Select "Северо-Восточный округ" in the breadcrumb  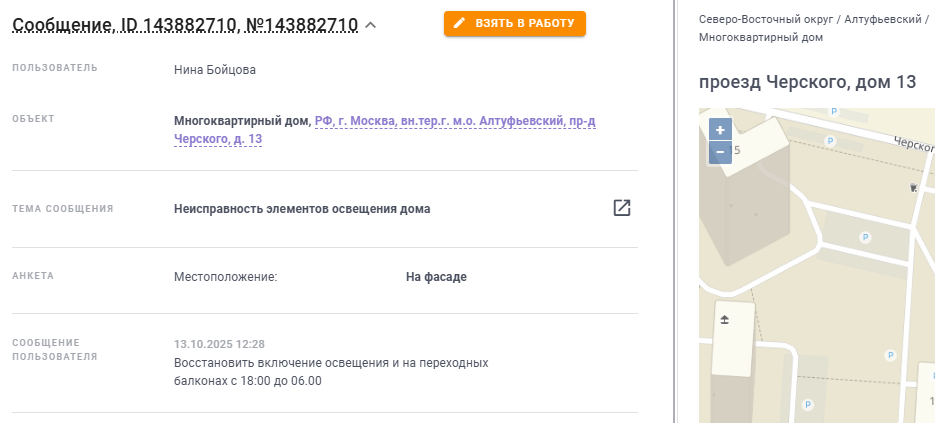(x=765, y=19)
